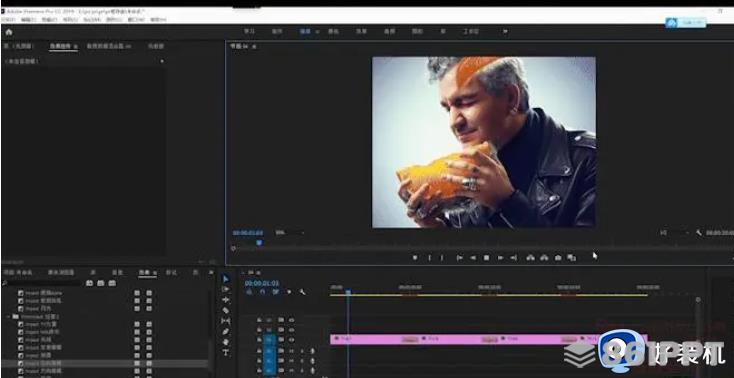Toggle the lock on the topmost video track
The width and height of the screenshot is (734, 378).
point(259,319)
